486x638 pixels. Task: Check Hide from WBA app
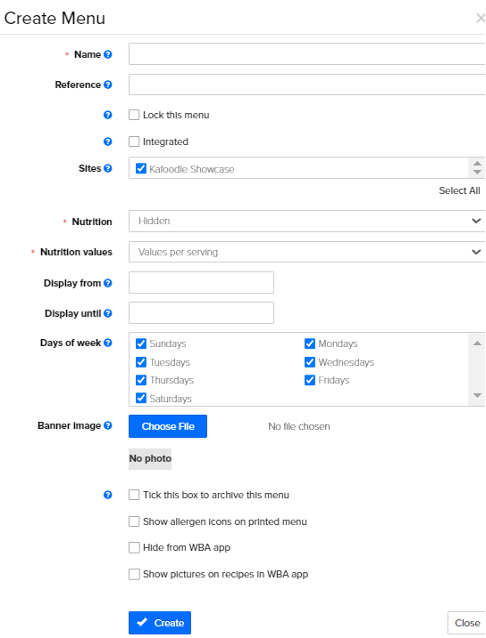134,547
